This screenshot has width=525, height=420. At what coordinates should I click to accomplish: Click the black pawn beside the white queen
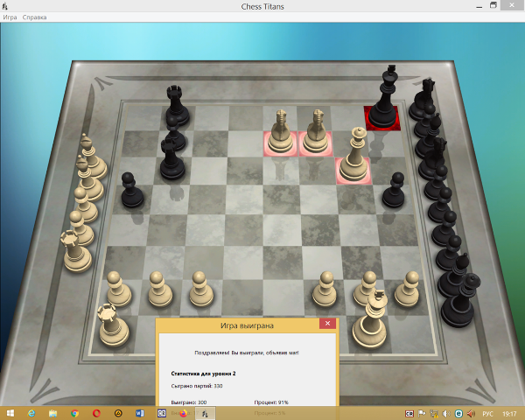click(395, 189)
